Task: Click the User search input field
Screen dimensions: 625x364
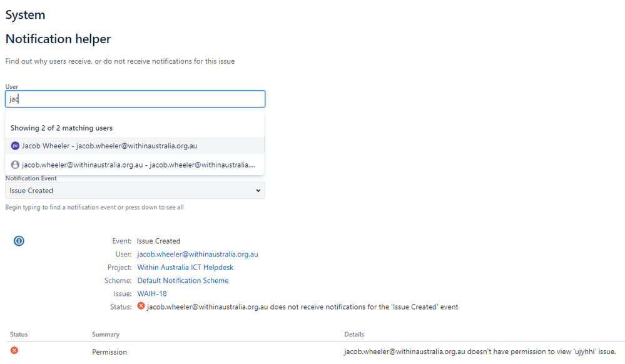Action: [x=135, y=99]
